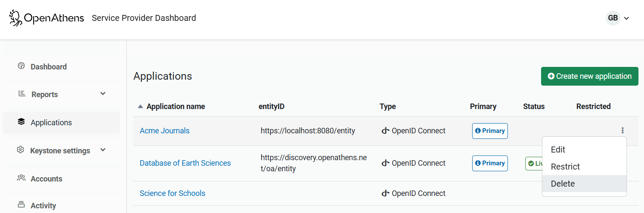Click the Accounts people icon

tap(21, 178)
